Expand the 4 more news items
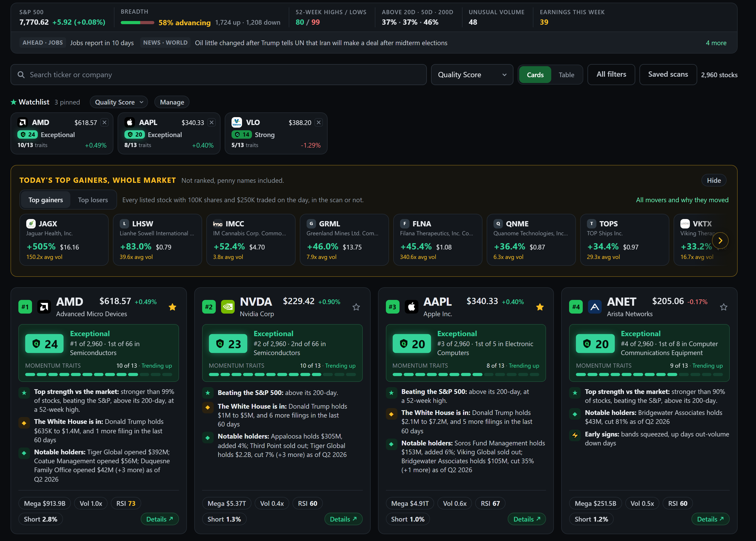This screenshot has width=756, height=541. click(x=716, y=43)
